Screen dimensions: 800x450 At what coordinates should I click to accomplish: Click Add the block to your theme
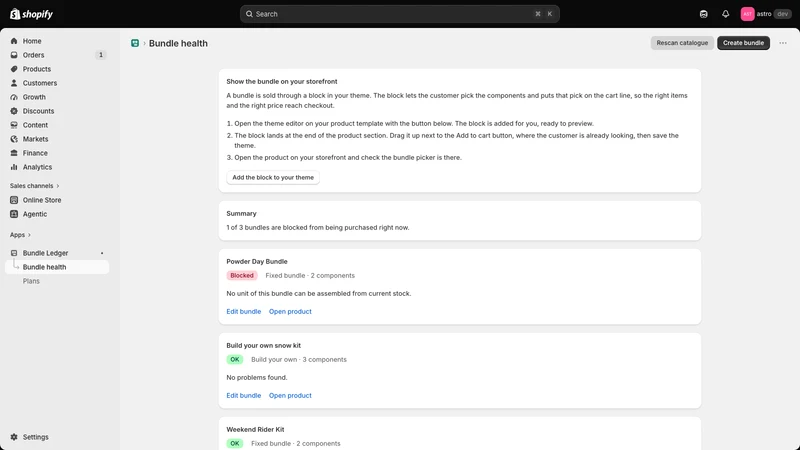click(x=273, y=178)
